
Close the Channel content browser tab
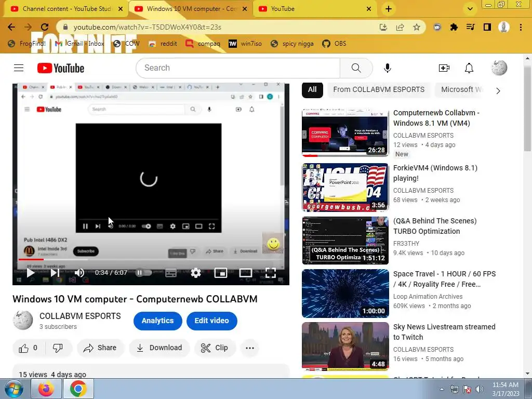[121, 9]
